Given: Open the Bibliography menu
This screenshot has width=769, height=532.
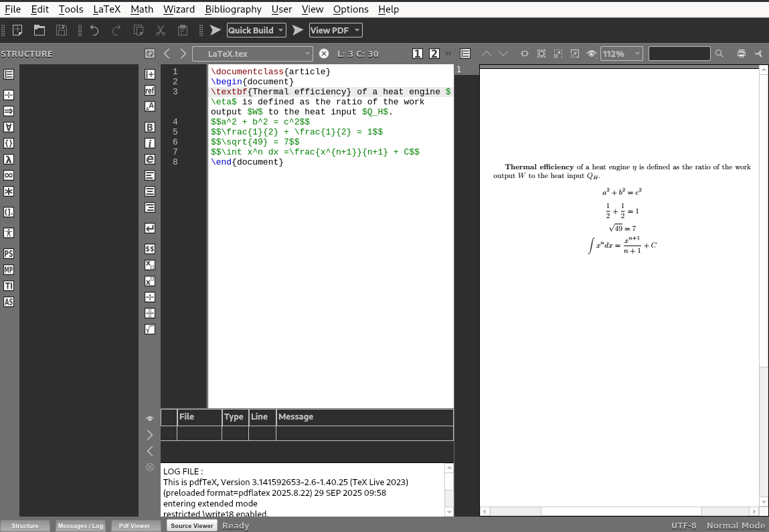Looking at the screenshot, I should 233,9.
